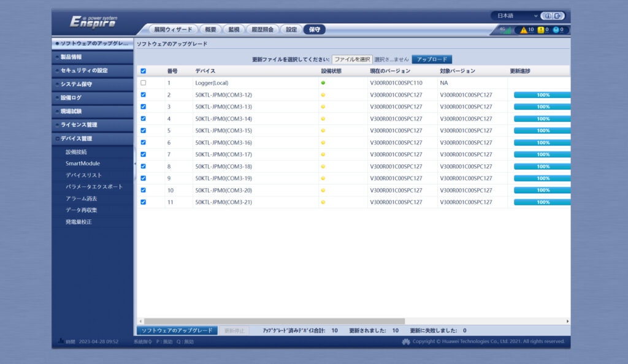This screenshot has width=628, height=364.
Task: Click the blue warning alarm icon
Action: pyautogui.click(x=556, y=29)
